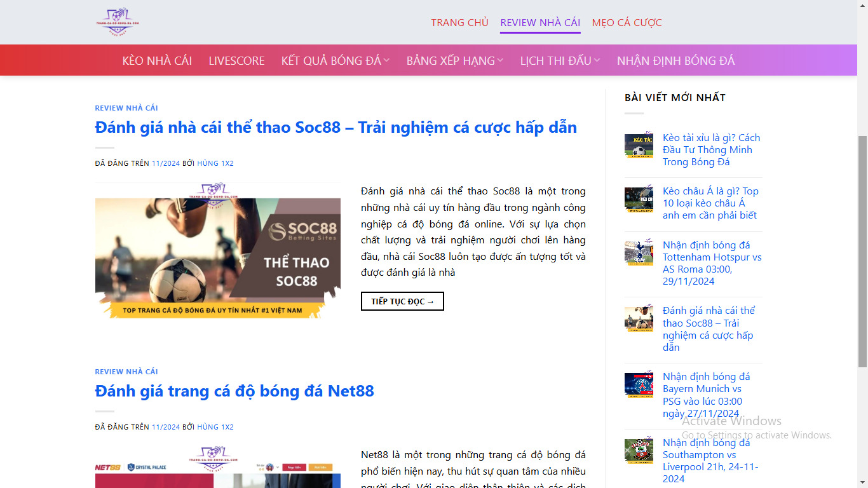Open sidebar post 'Kèo châu Á là gì?'
Image resolution: width=868 pixels, height=488 pixels.
tap(710, 203)
